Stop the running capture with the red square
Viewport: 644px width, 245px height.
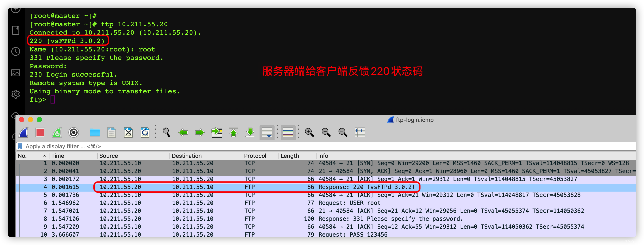[40, 132]
